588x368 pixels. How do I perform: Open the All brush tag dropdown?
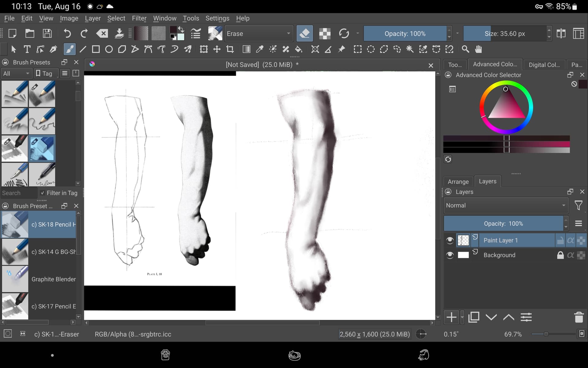click(16, 74)
